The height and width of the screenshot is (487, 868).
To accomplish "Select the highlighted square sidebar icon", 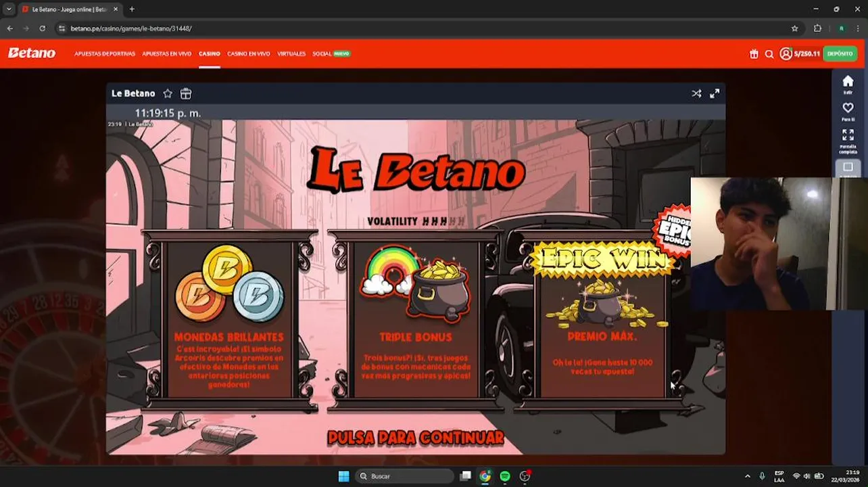I will [848, 168].
